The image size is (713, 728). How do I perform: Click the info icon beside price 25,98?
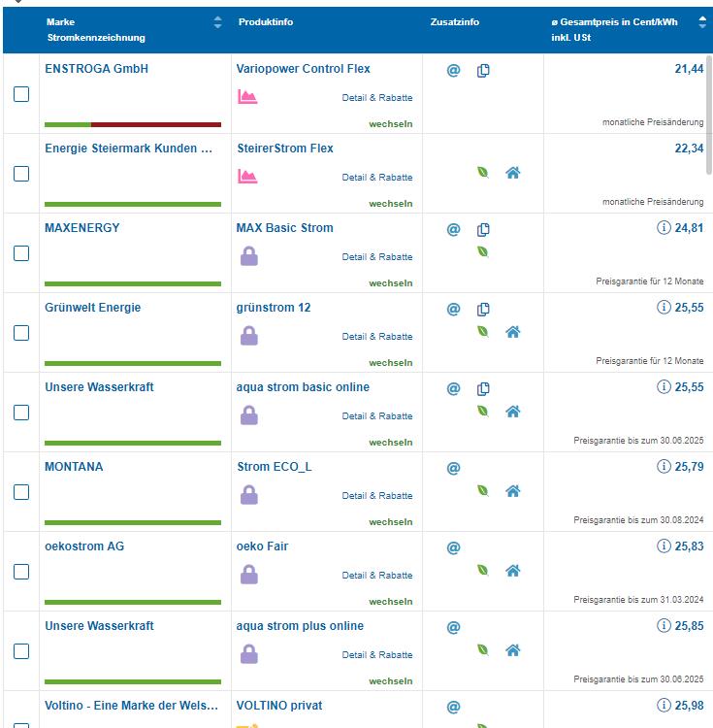tap(664, 705)
